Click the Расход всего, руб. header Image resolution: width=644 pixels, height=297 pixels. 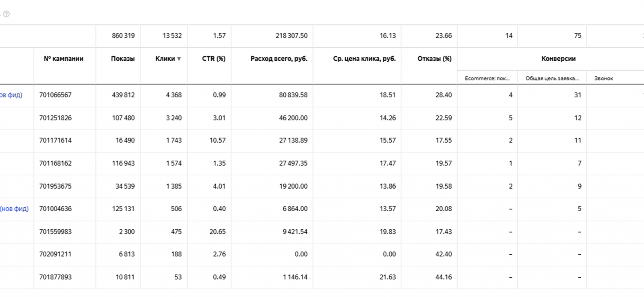pyautogui.click(x=279, y=59)
